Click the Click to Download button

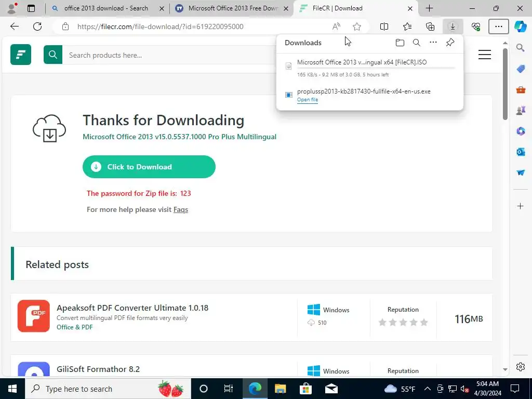coord(149,167)
